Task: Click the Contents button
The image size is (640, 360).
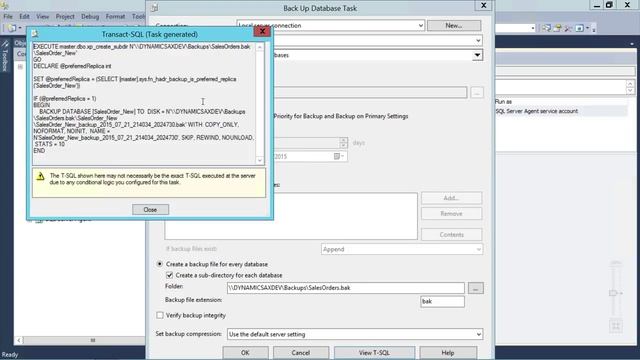Action: 451,235
